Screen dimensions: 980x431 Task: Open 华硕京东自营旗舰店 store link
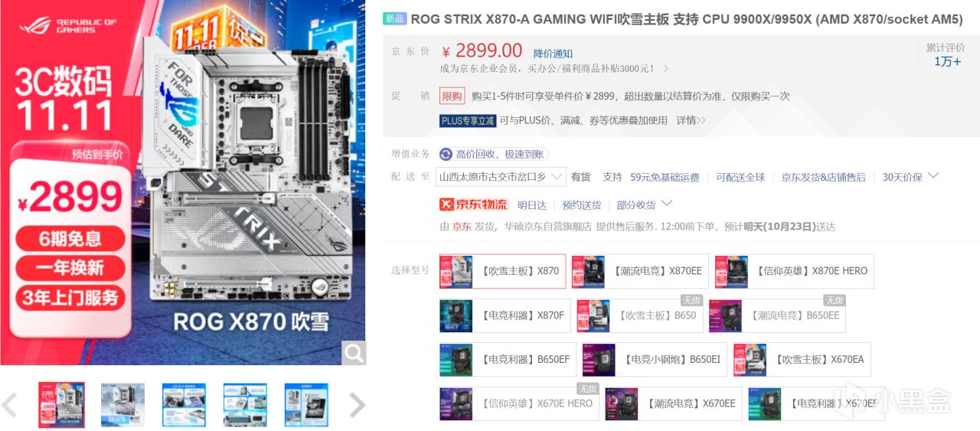tap(547, 227)
